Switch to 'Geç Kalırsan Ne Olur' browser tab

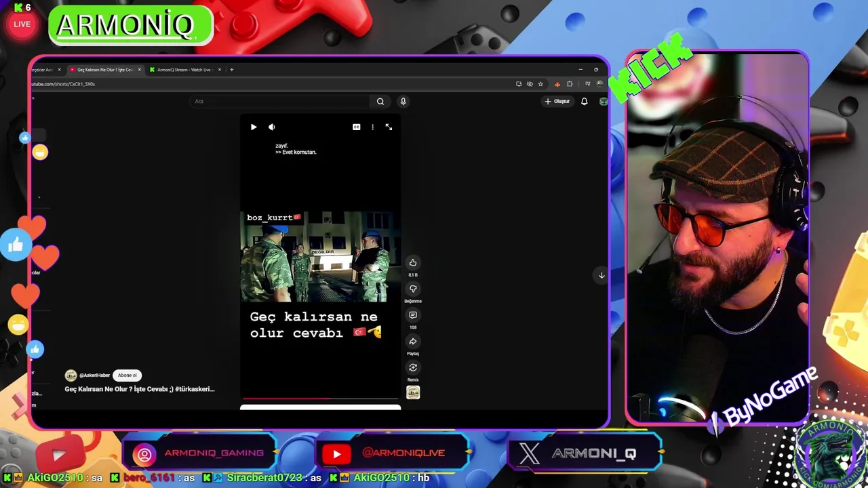(104, 70)
